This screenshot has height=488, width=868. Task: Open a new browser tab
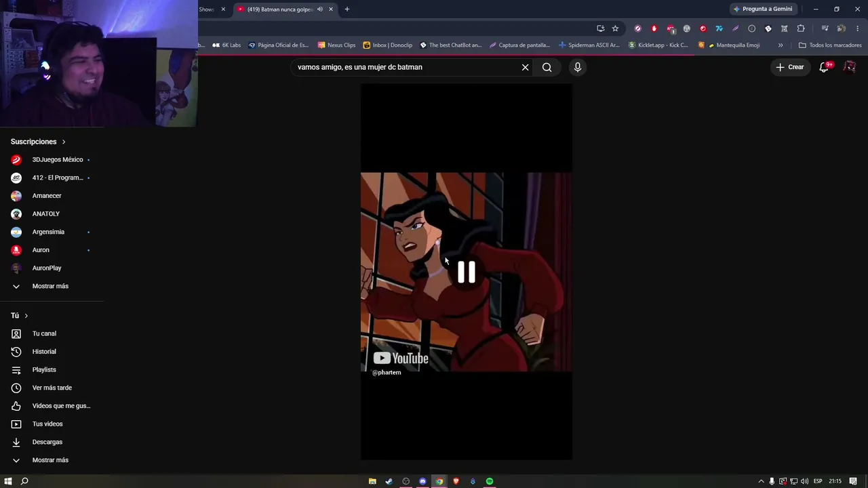pyautogui.click(x=347, y=9)
